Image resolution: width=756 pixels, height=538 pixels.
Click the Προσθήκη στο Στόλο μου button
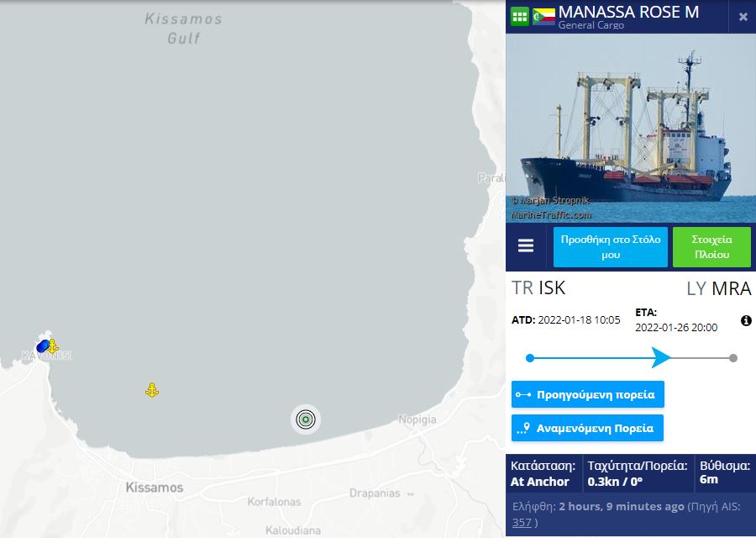point(611,247)
